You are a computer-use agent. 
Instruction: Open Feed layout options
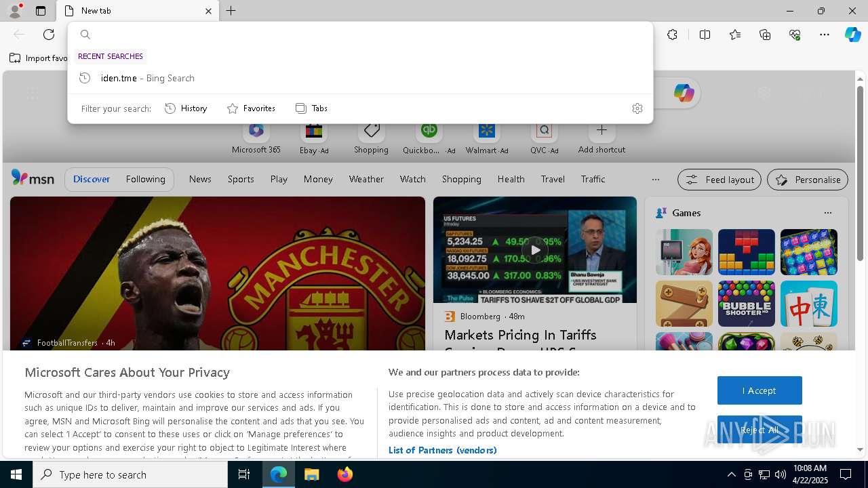(x=719, y=180)
